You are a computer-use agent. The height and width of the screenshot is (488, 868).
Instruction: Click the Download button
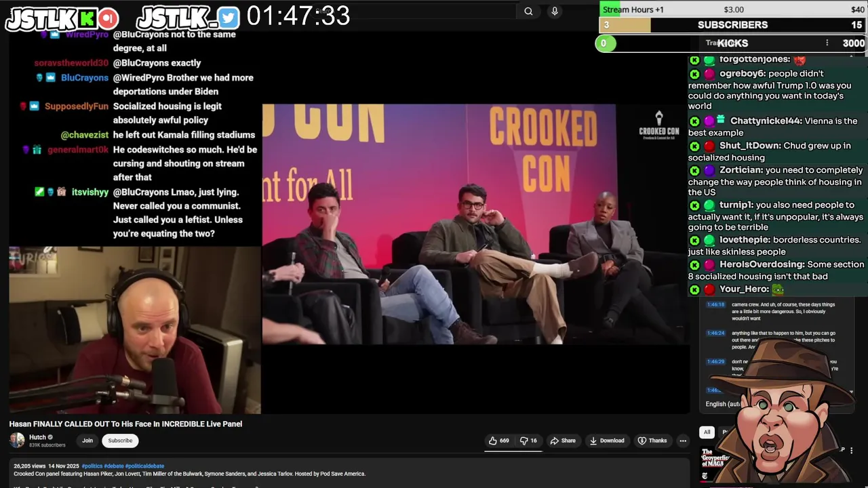606,441
